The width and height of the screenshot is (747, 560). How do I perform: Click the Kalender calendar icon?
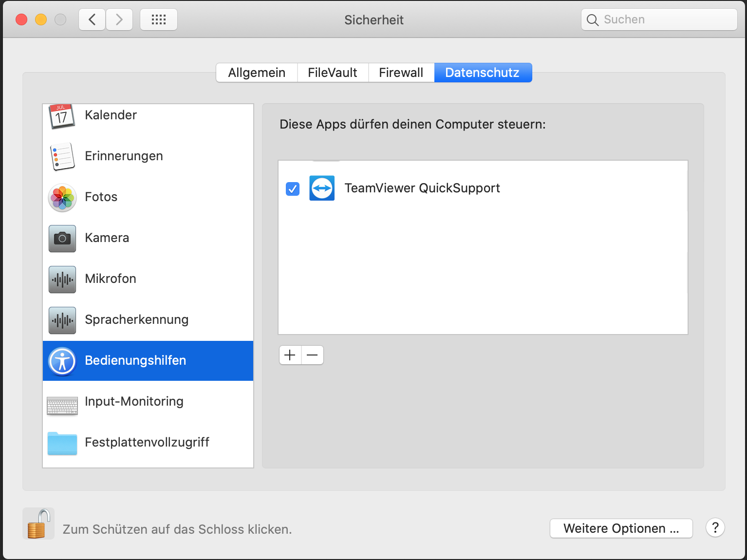click(62, 116)
